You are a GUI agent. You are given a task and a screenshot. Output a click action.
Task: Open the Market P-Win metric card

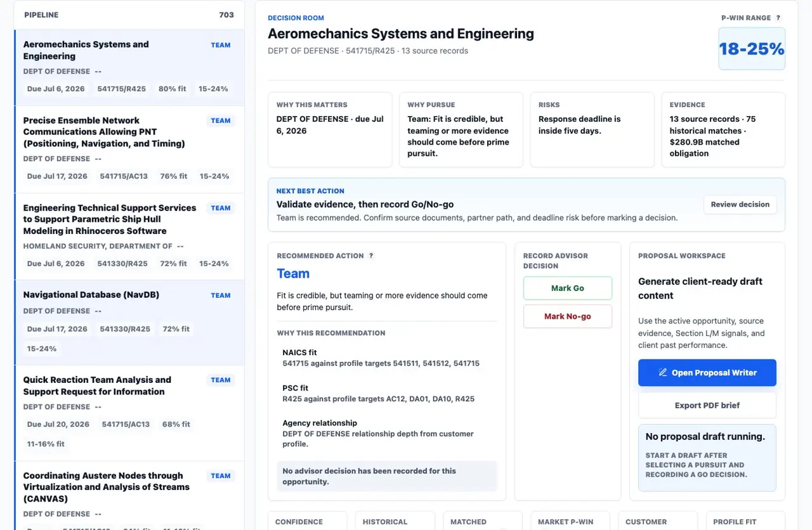[x=570, y=520]
